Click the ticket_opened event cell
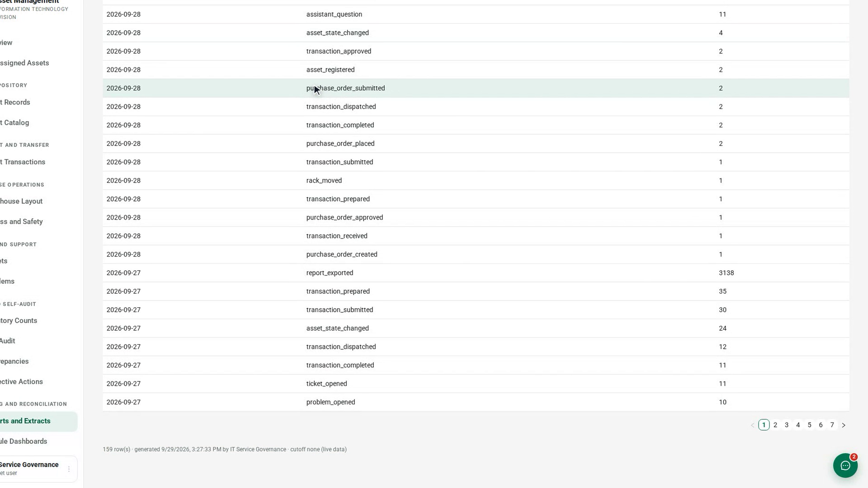This screenshot has height=488, width=868. 326,384
